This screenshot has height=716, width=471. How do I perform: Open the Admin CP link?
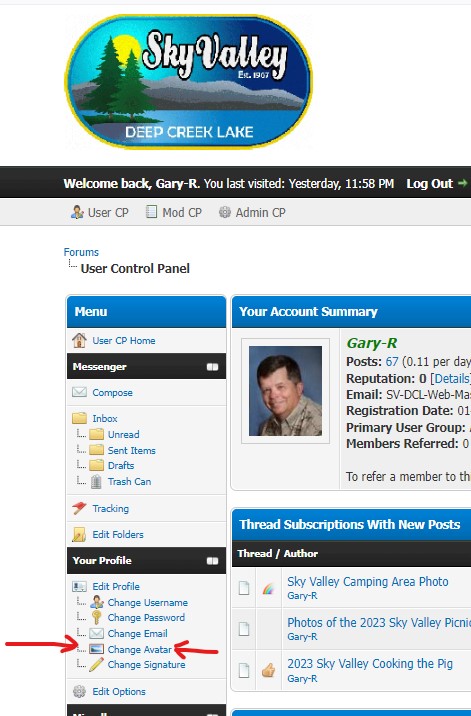point(260,212)
